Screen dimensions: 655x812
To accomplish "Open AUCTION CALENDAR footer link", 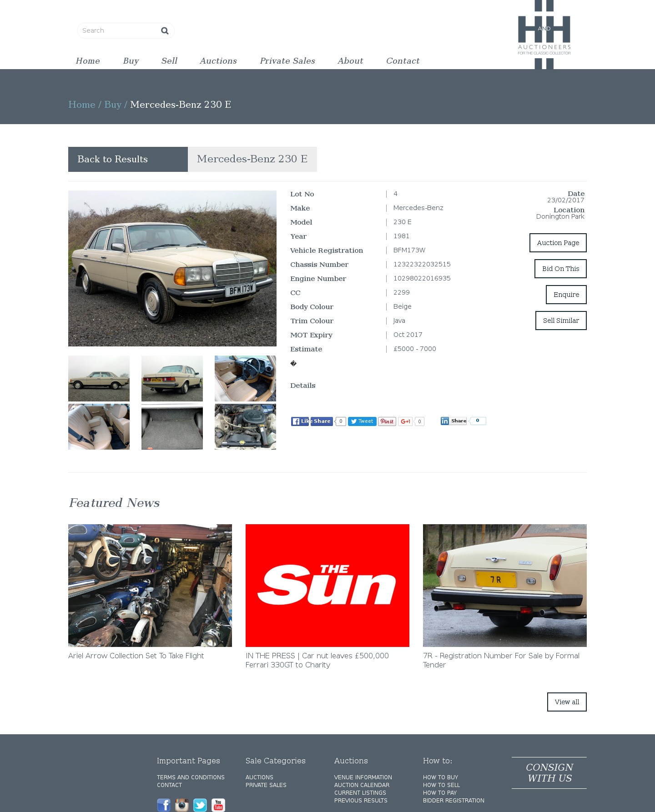I will coord(362,785).
